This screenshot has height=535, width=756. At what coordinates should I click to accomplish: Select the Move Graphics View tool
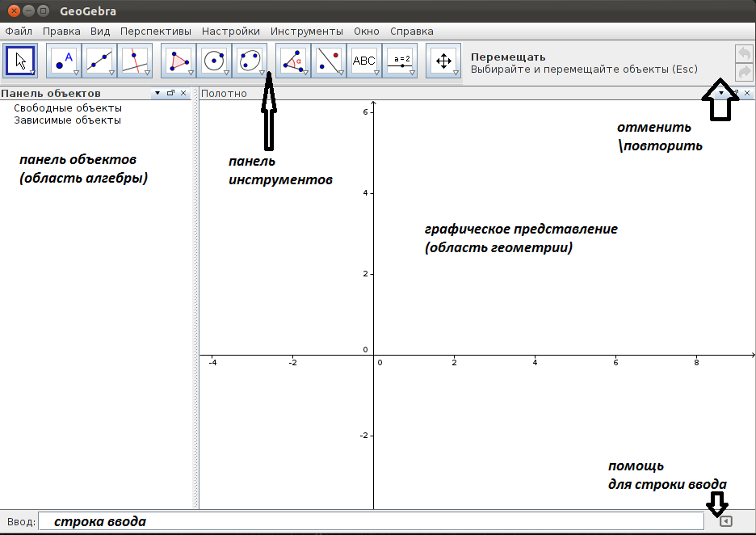click(443, 61)
